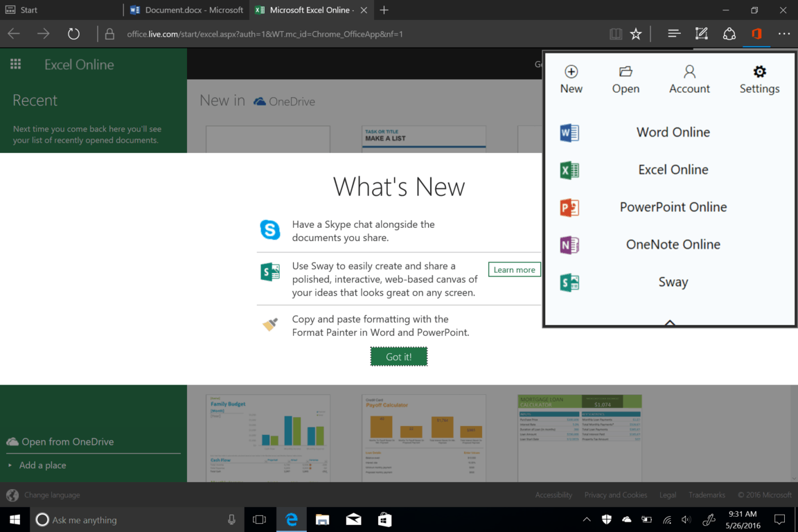The image size is (798, 532).
Task: Open the Hub icon in browser toolbar
Action: [x=674, y=34]
